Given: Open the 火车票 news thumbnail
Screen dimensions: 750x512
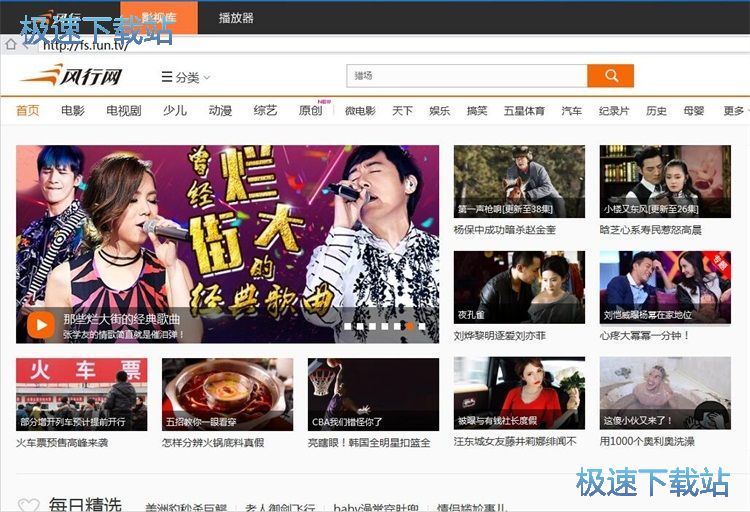Looking at the screenshot, I should tap(81, 394).
